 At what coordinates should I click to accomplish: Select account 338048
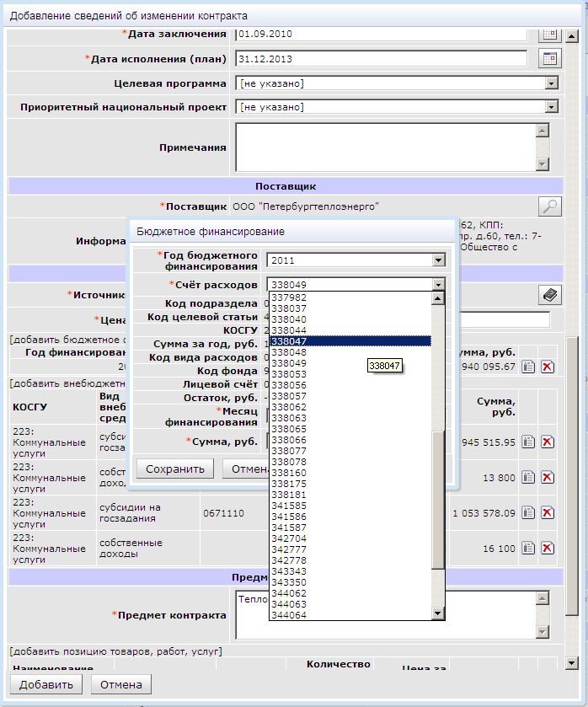(350, 352)
